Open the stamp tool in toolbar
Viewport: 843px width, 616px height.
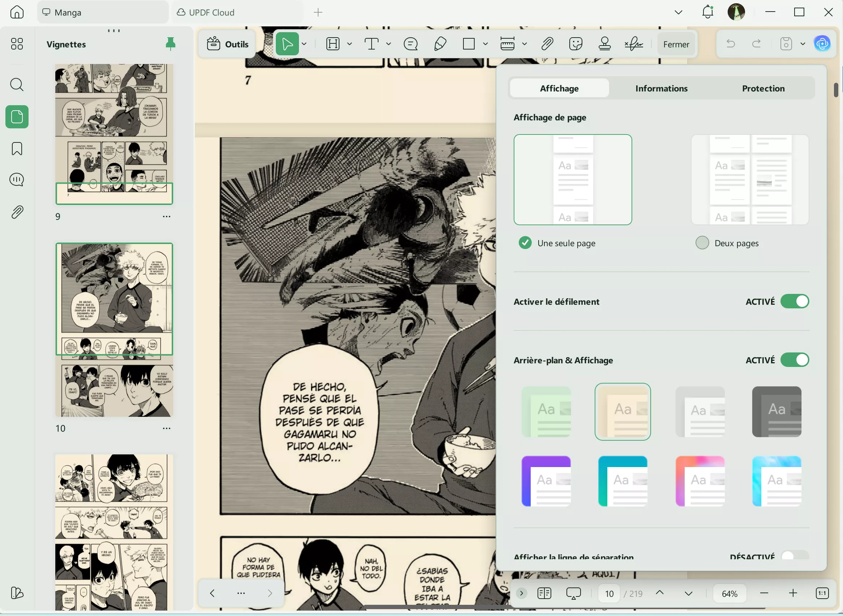(604, 44)
